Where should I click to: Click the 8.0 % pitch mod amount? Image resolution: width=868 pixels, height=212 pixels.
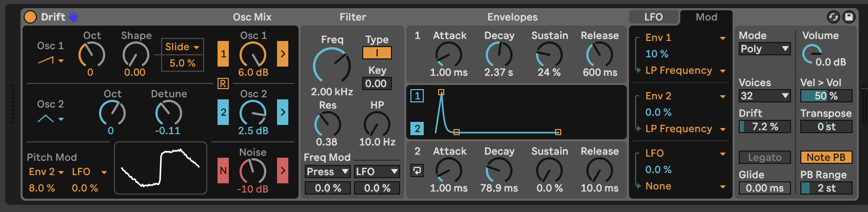[x=42, y=188]
